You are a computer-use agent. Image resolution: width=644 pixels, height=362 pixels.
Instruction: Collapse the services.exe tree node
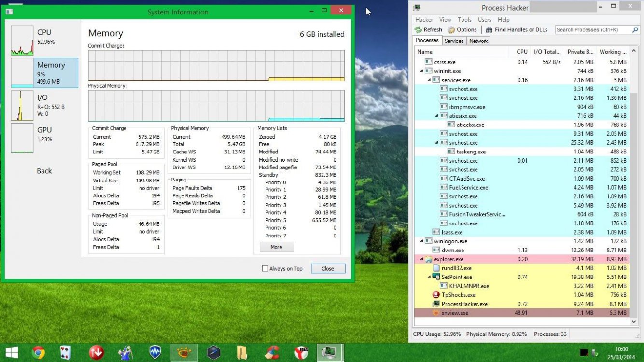pos(429,80)
